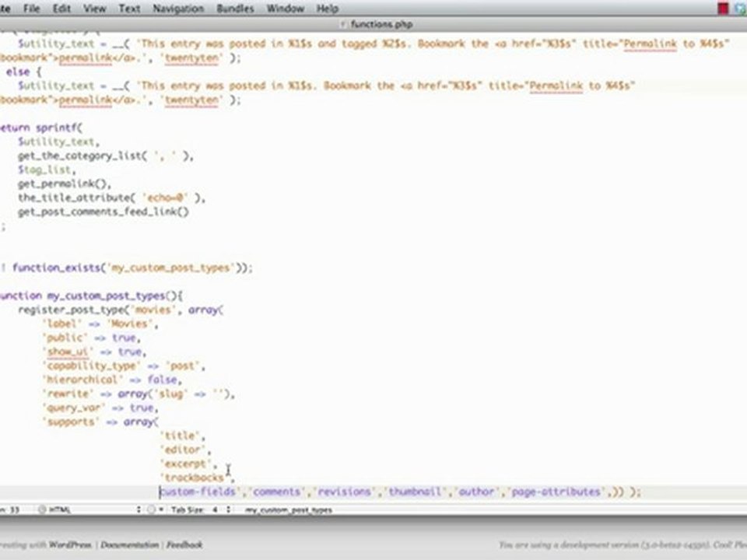Open the my_custom_post_types symbol popup
Viewport: 747px width, 560px height.
point(289,510)
